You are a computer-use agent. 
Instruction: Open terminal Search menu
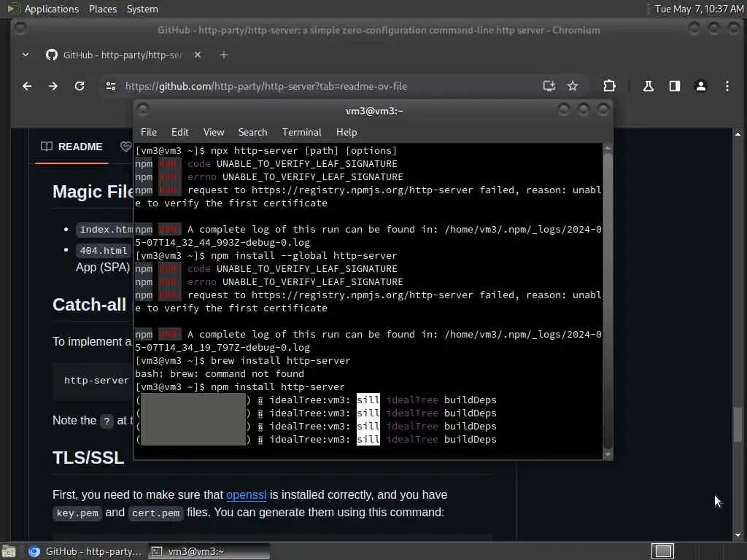pyautogui.click(x=252, y=133)
